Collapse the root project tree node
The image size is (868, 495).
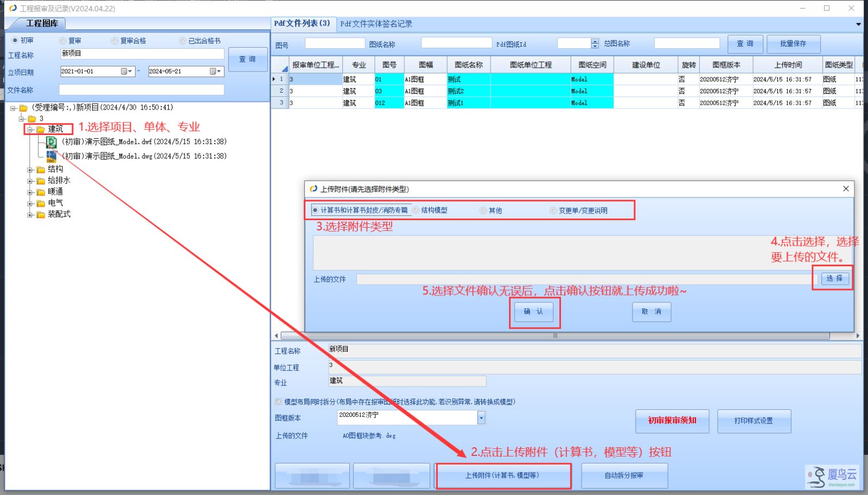pyautogui.click(x=13, y=108)
